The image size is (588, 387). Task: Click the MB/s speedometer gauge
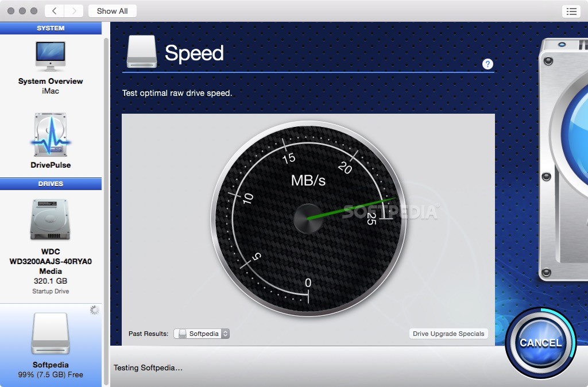[x=308, y=219]
